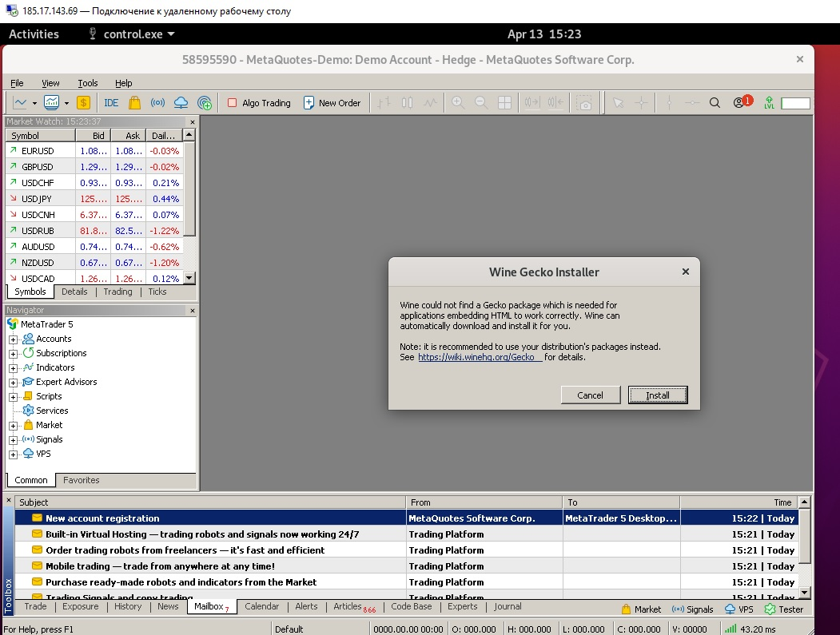Open the Signals broadcast icon in toolbar
The height and width of the screenshot is (635, 840).
click(x=157, y=102)
